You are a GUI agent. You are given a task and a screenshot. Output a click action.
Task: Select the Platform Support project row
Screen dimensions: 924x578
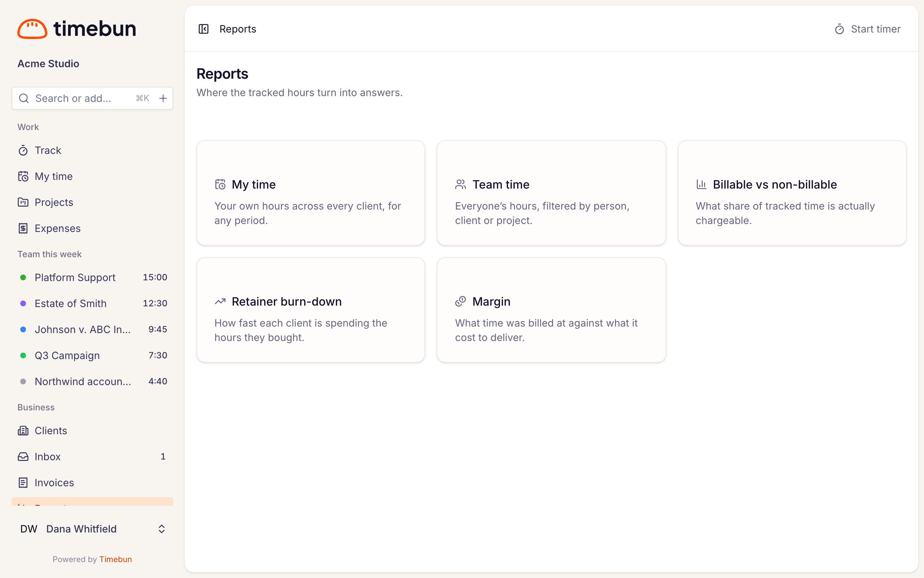point(92,277)
